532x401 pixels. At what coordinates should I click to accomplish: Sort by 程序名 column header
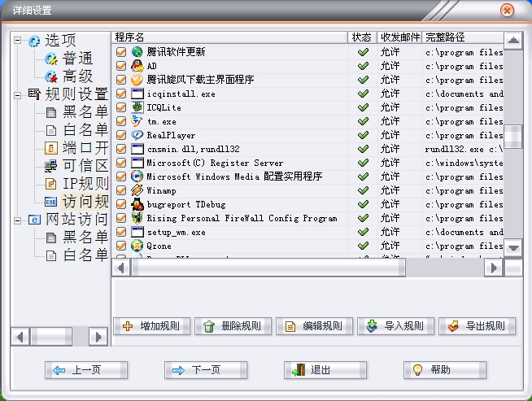229,37
